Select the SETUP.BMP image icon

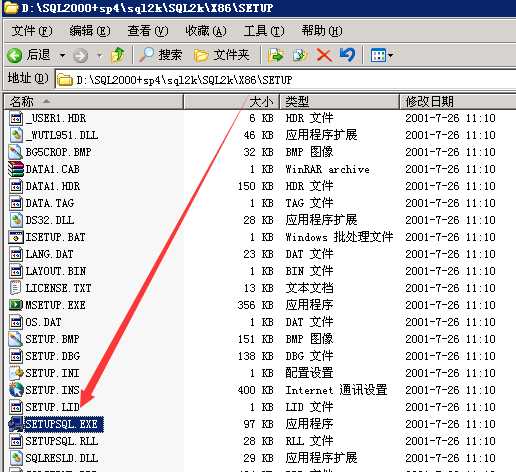coord(16,339)
